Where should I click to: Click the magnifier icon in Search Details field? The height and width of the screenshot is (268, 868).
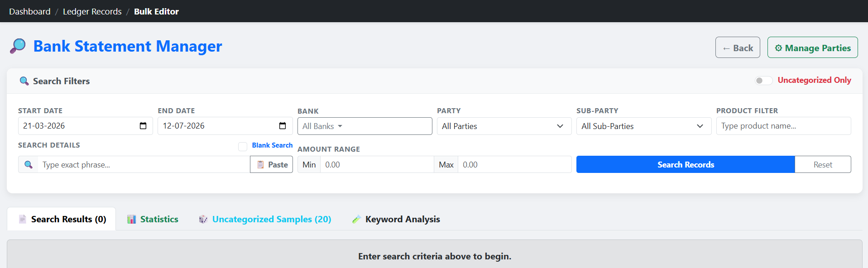(29, 165)
